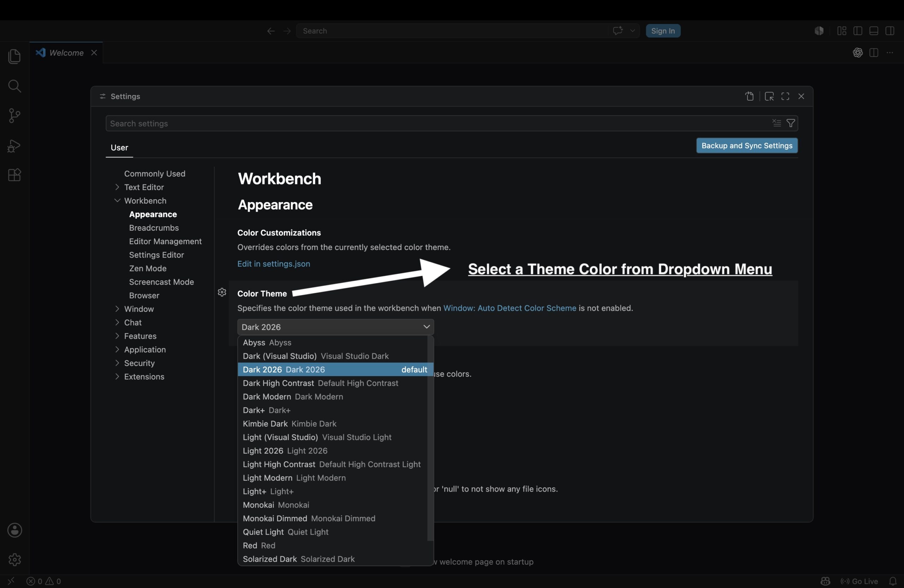Viewport: 904px width, 588px height.
Task: Click the Sign In button
Action: [663, 31]
